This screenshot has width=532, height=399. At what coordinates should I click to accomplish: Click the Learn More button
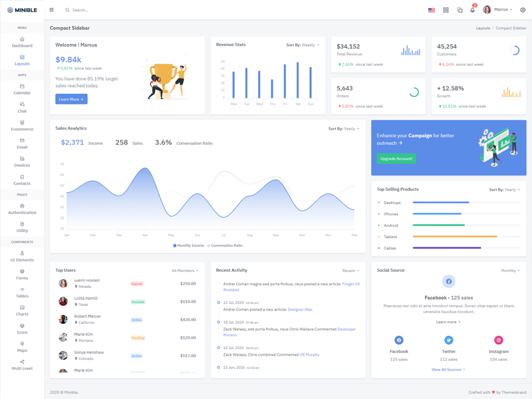click(x=71, y=99)
